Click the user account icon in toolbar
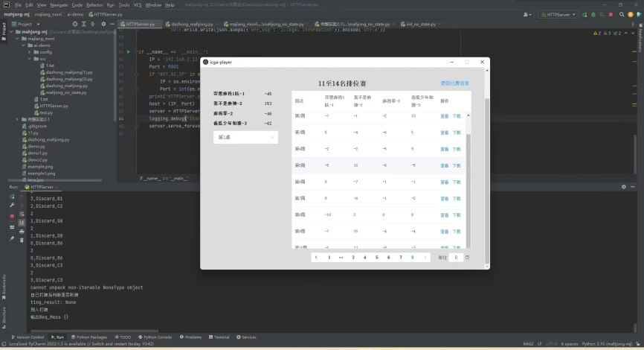 point(526,14)
